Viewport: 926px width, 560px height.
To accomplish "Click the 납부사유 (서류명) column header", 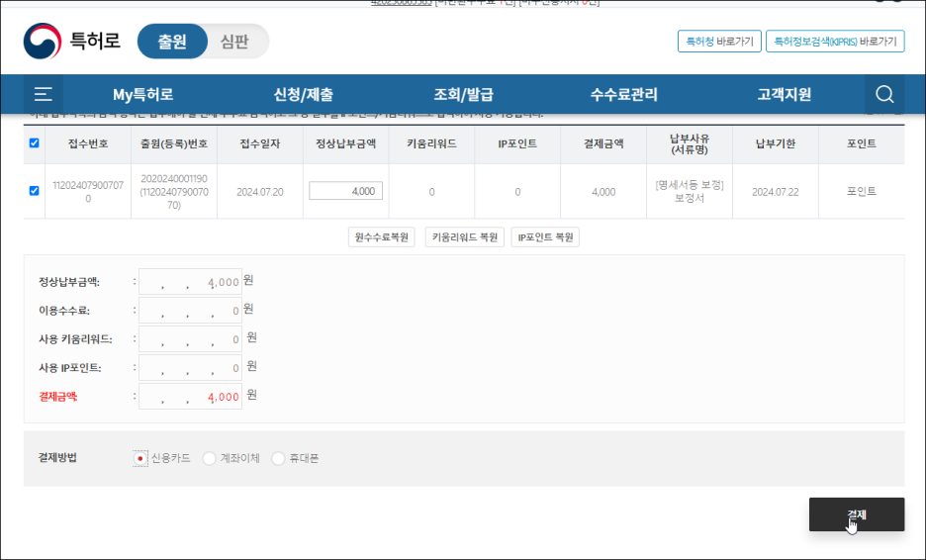I will [690, 144].
